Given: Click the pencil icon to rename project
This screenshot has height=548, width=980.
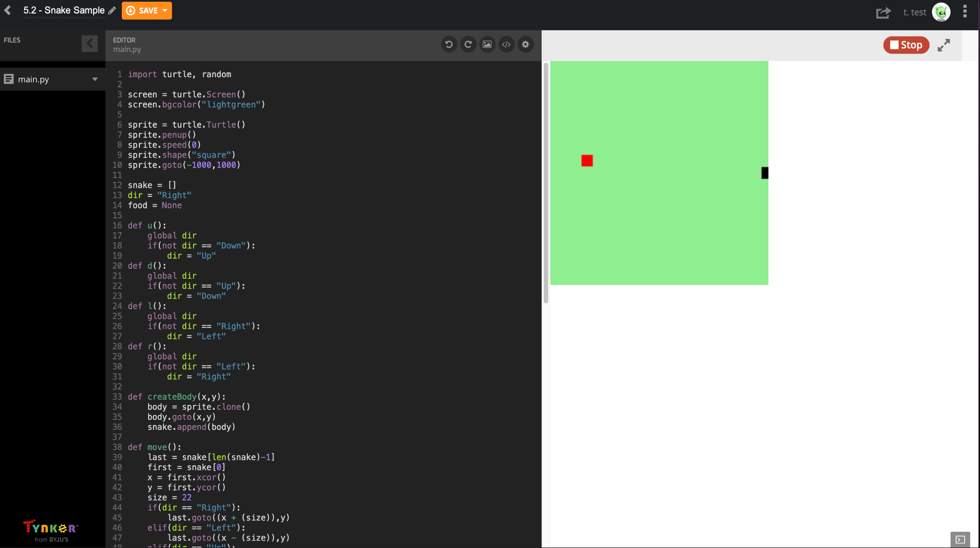Looking at the screenshot, I should coord(112,11).
